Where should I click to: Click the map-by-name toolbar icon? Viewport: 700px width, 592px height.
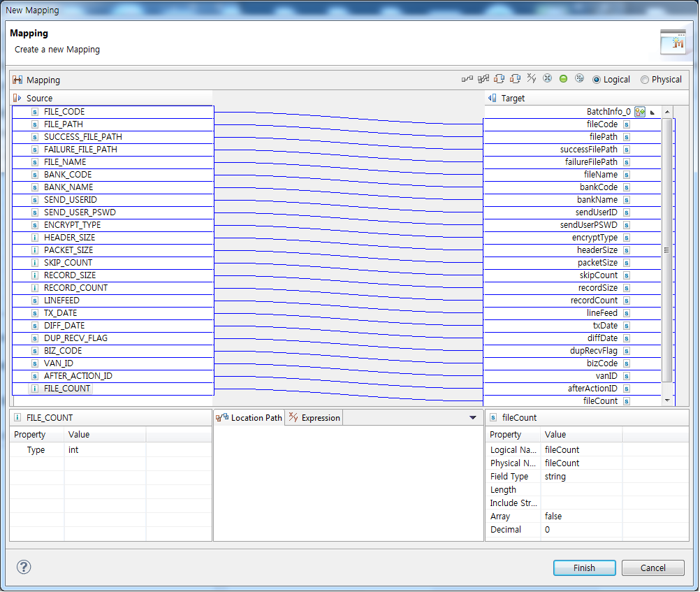(482, 78)
